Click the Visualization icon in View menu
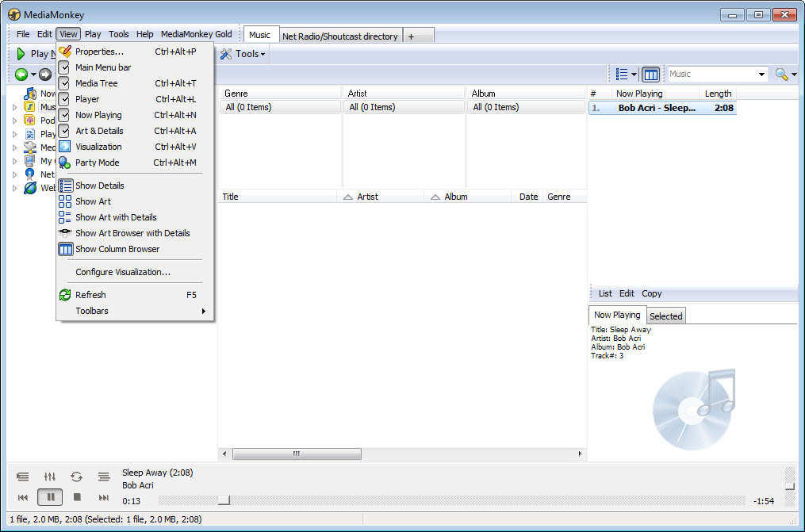Viewport: 805px width, 532px height. click(x=65, y=147)
